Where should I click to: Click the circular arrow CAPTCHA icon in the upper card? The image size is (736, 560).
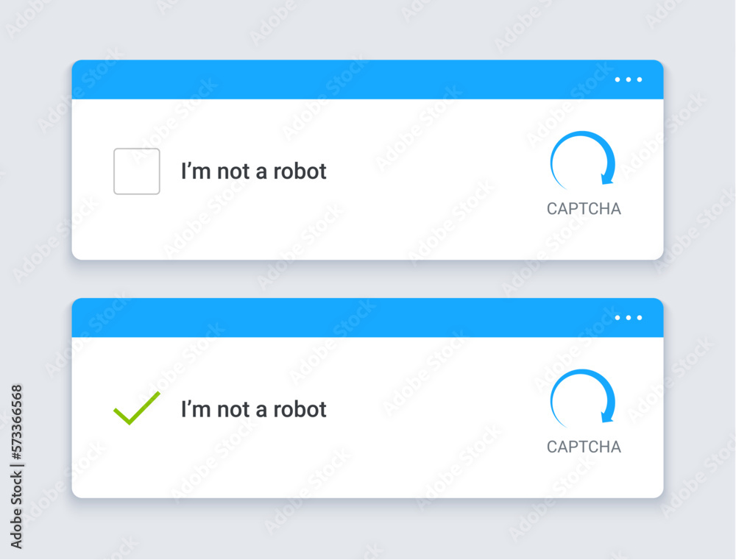tap(582, 160)
